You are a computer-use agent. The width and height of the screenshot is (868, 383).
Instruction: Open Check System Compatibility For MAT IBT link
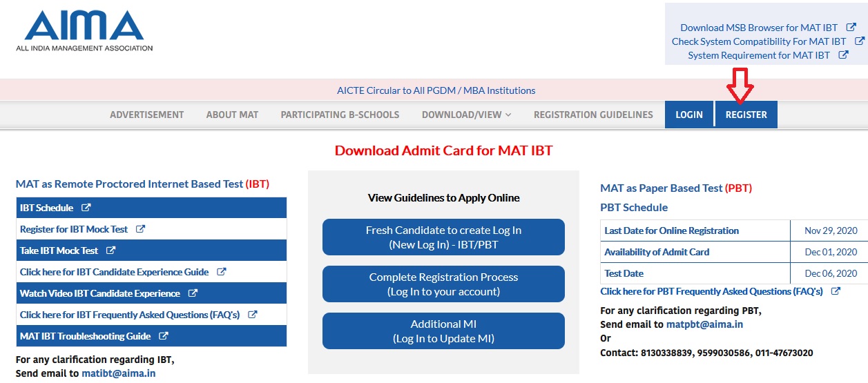click(759, 41)
